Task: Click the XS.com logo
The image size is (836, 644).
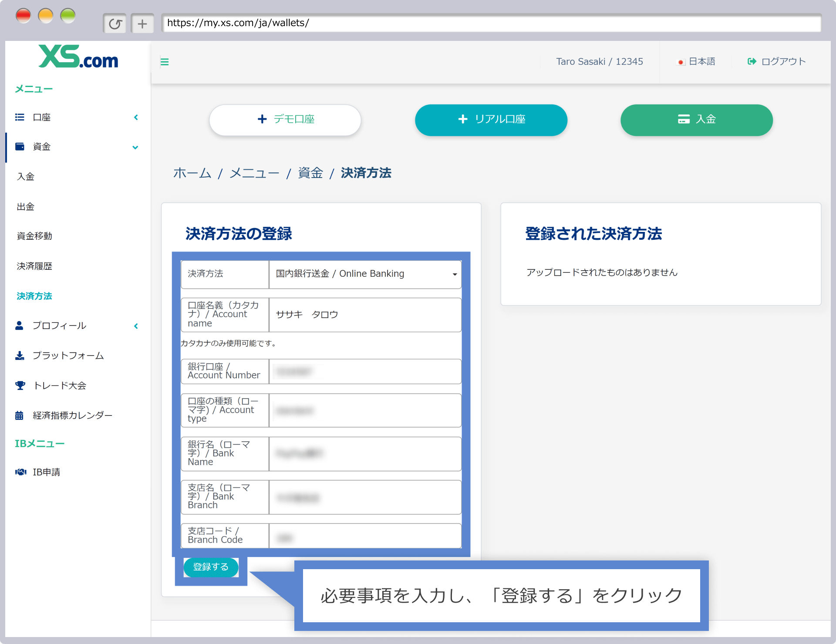Action: point(78,57)
